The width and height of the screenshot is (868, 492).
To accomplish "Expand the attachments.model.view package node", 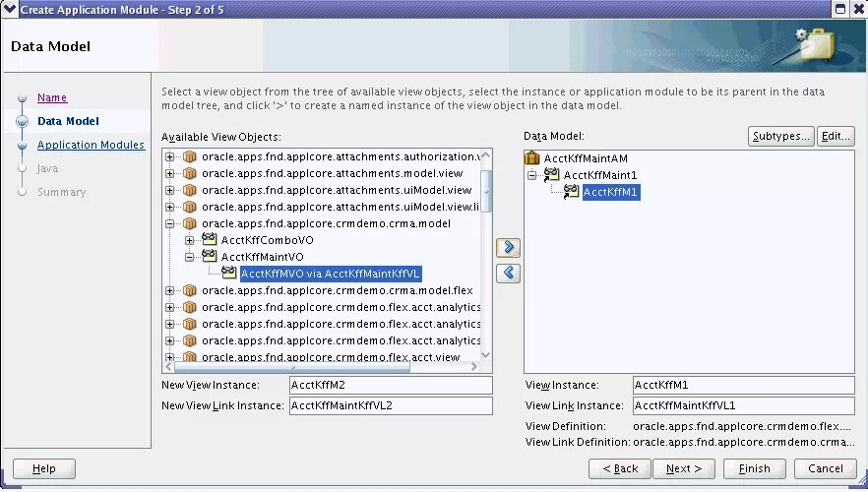I will 170,173.
